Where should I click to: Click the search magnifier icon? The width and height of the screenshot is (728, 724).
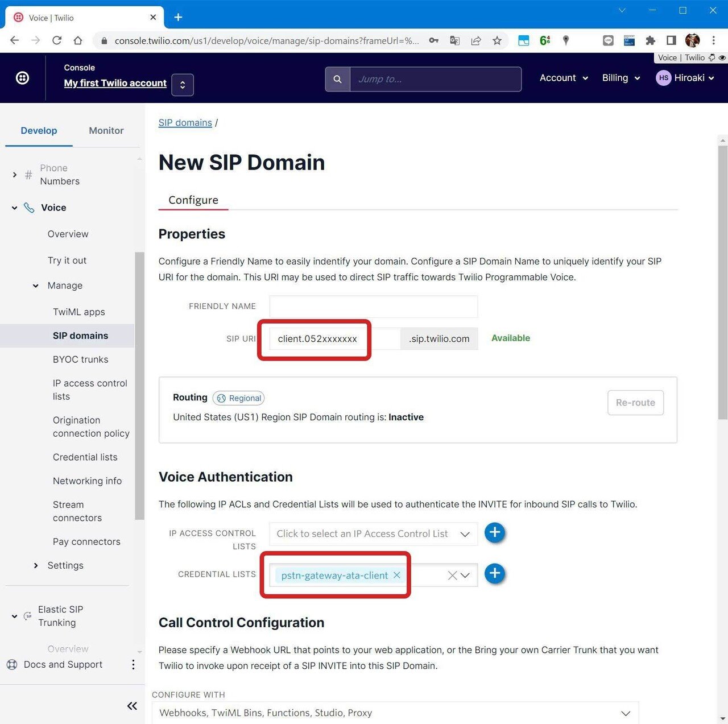click(x=337, y=79)
